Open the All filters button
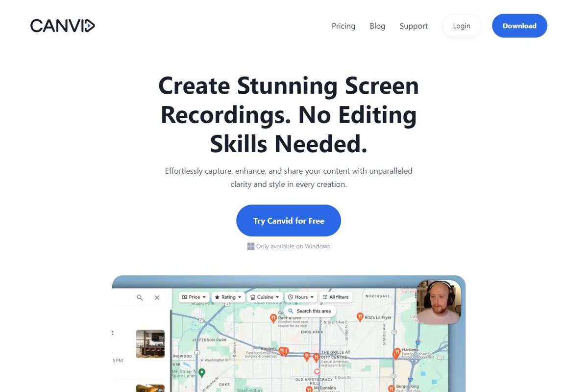Viewport: 588px width, 392px height. [x=336, y=297]
